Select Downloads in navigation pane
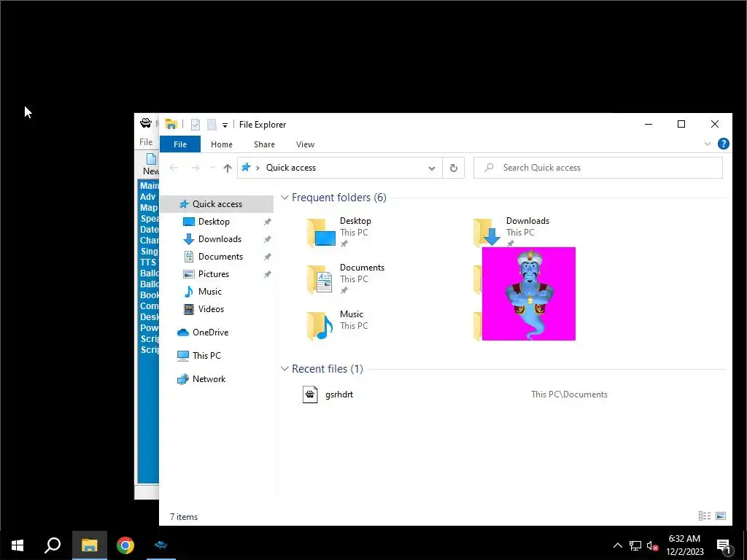 [x=219, y=239]
